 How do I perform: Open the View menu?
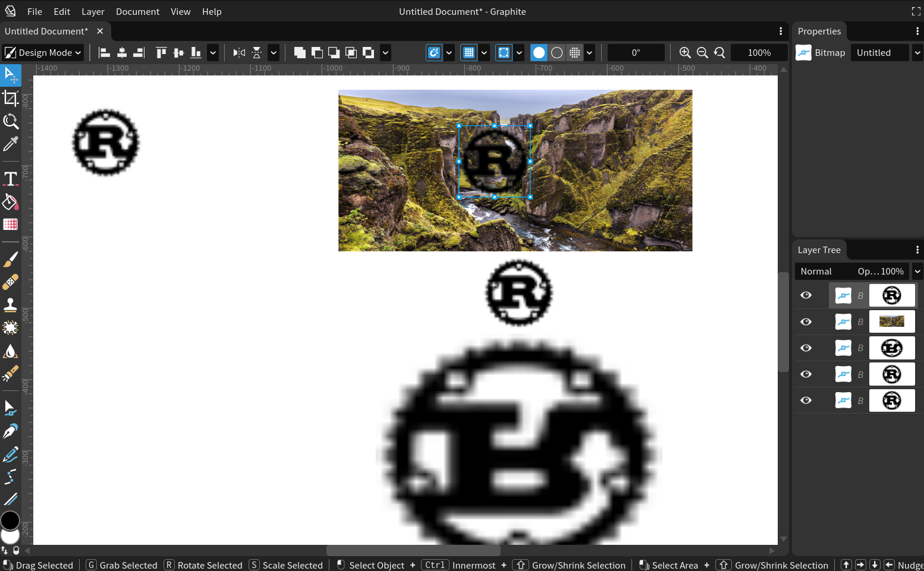pyautogui.click(x=181, y=11)
